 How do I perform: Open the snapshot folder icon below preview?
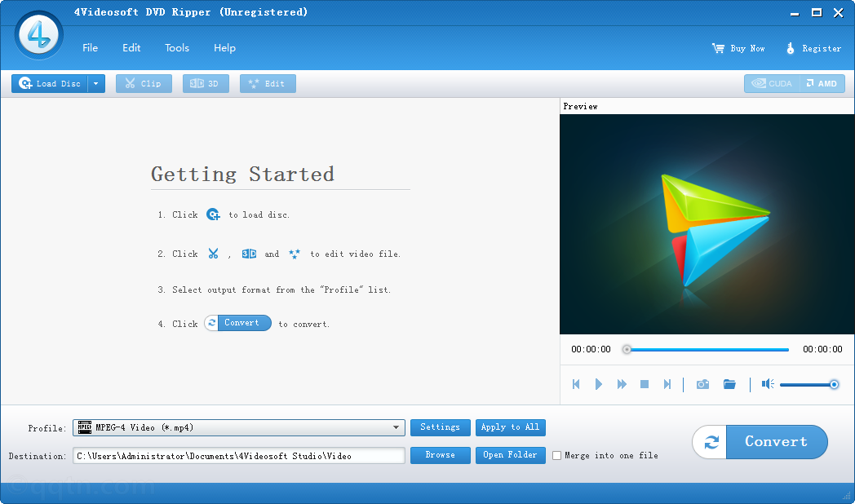pos(729,383)
